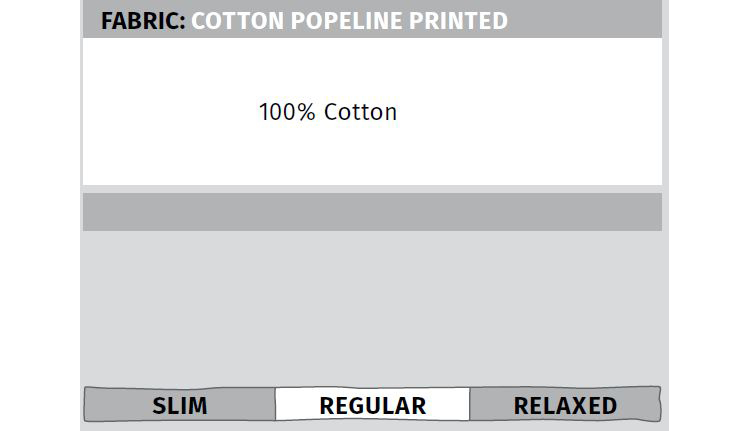Click the dark gray bar below composition box

[x=372, y=212]
